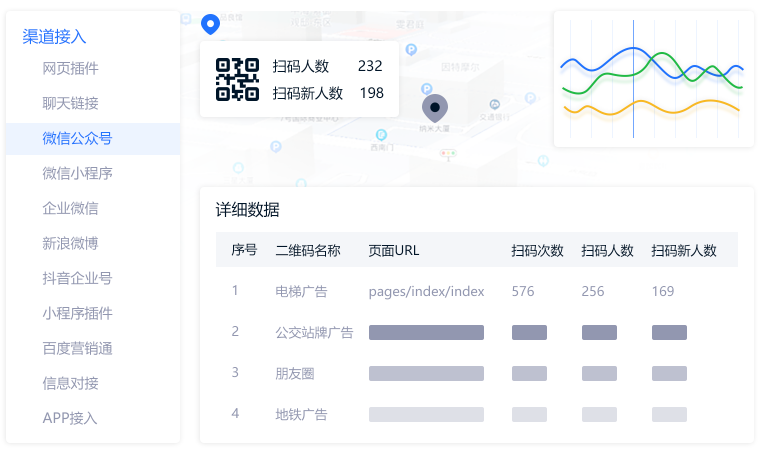Viewport: 764px width, 450px height.
Task: Click the QR code icon
Action: (237, 79)
